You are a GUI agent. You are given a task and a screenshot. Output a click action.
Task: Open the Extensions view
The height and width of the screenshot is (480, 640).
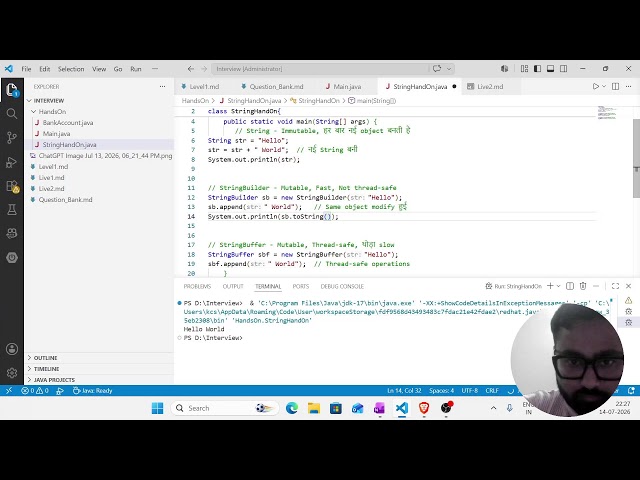[x=12, y=186]
